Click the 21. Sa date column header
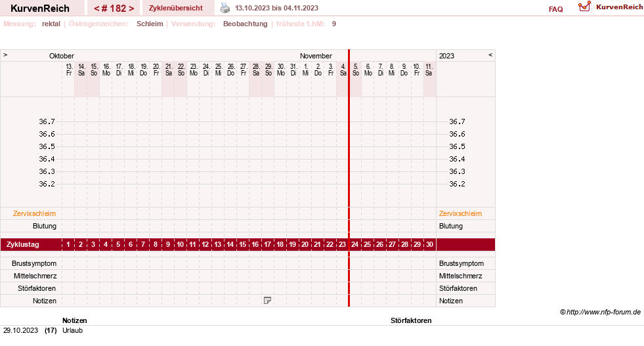The height and width of the screenshot is (346, 644). [169, 70]
